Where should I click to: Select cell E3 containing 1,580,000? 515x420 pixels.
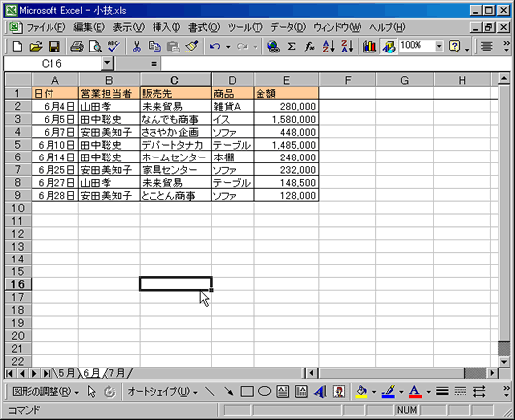tap(286, 119)
